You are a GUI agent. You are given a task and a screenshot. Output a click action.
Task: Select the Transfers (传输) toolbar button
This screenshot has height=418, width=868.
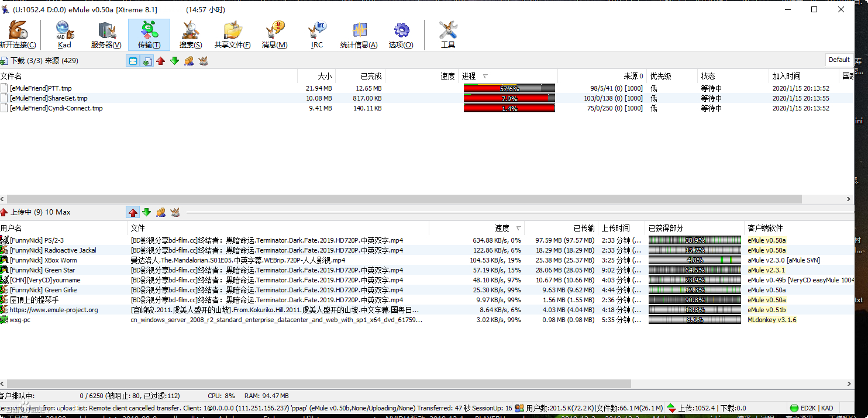149,34
